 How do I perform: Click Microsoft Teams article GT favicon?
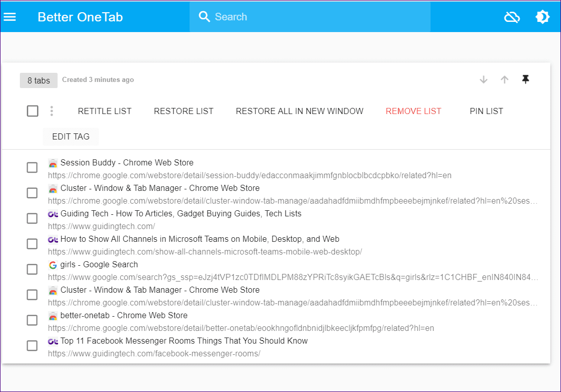pyautogui.click(x=53, y=240)
